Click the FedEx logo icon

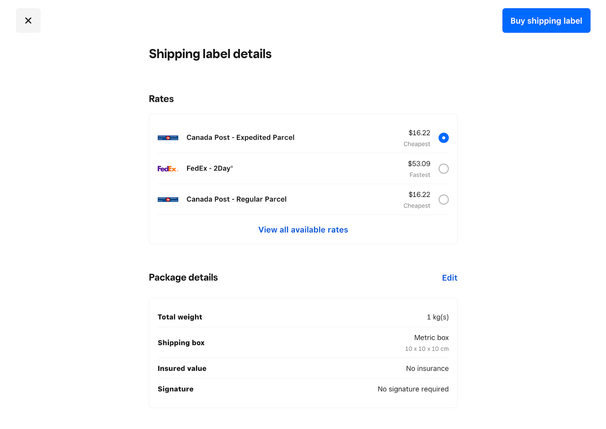click(x=167, y=169)
